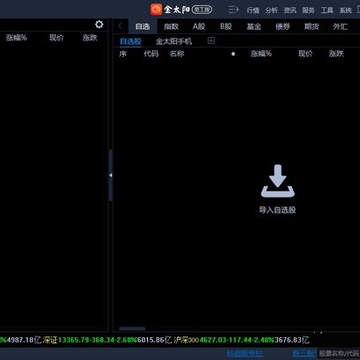Click the 导入自选股 label
This screenshot has width=360, height=360.
coord(277,210)
